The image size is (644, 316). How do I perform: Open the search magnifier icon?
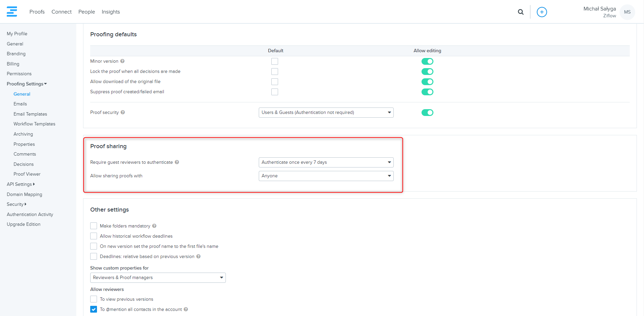pos(521,12)
